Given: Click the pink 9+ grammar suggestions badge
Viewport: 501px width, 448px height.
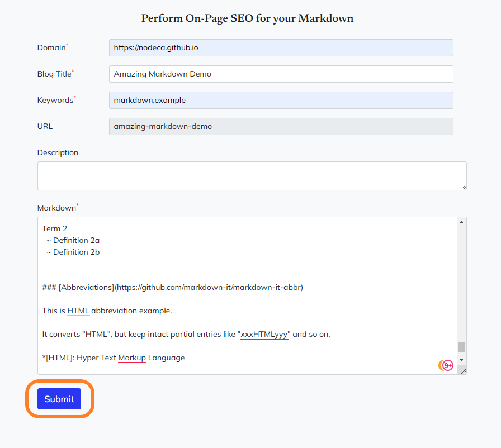Looking at the screenshot, I should coord(448,366).
